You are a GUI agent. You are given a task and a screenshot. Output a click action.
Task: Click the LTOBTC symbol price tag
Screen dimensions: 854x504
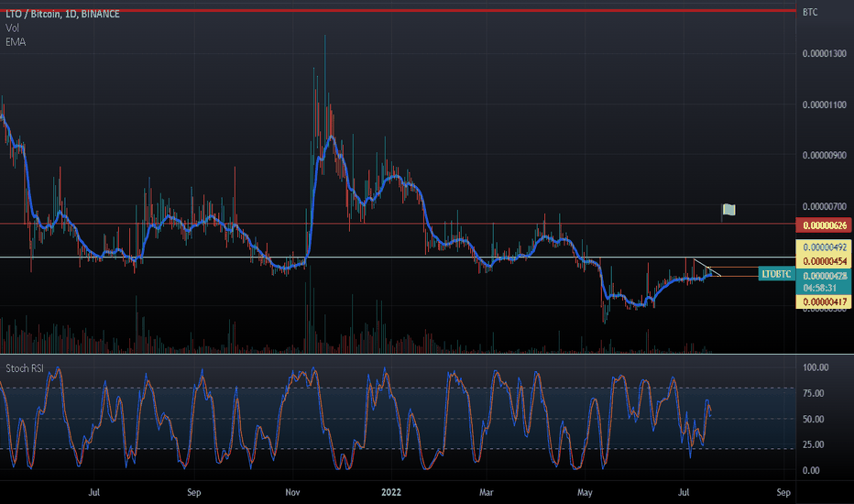click(776, 274)
